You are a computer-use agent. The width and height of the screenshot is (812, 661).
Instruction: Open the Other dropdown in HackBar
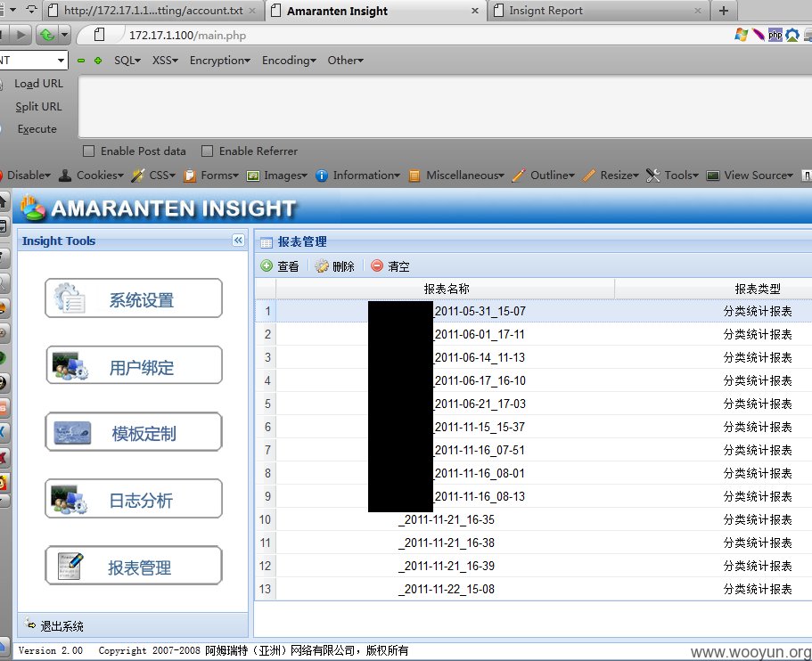[346, 61]
